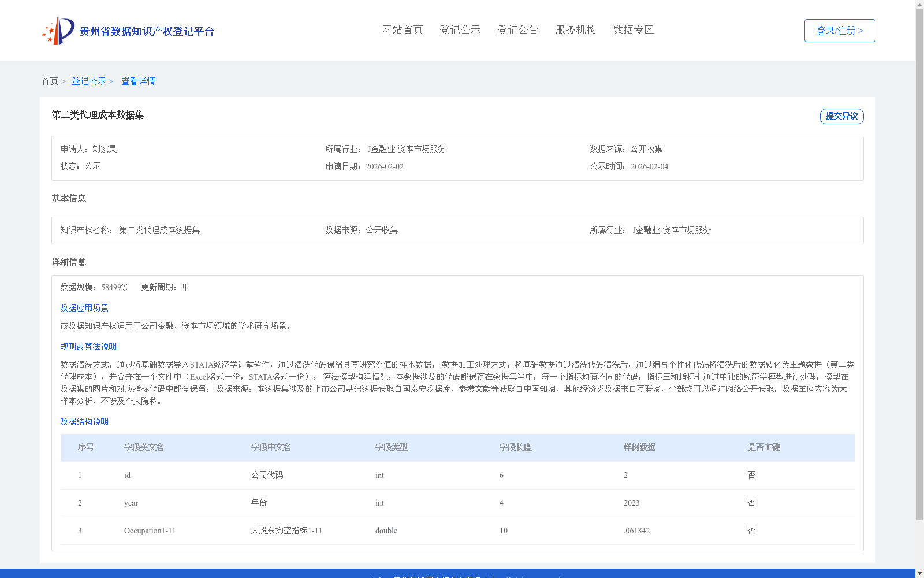Viewport: 924px width, 578px height.
Task: Click the 基本信息 section title
Action: click(x=69, y=199)
